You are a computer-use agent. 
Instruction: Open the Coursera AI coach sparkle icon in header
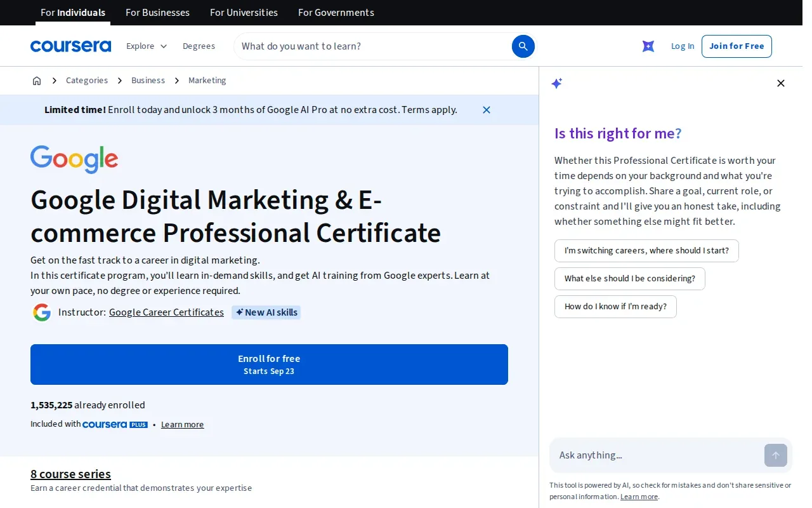(648, 46)
